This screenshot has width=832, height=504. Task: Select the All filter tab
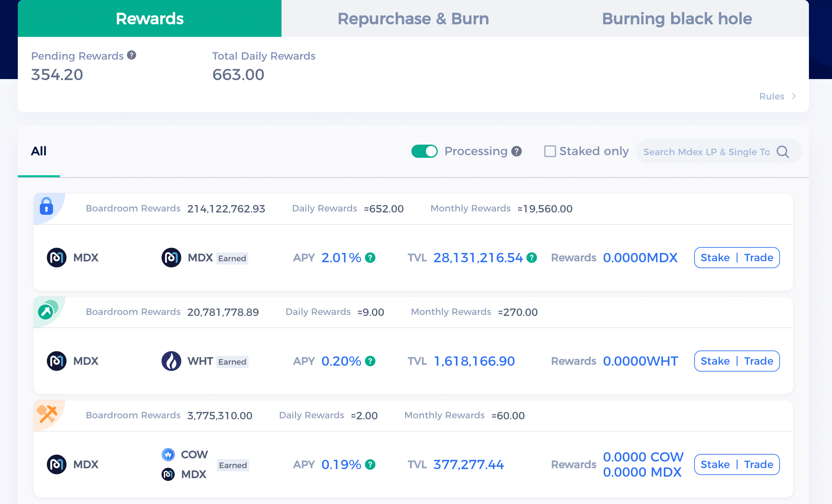39,151
